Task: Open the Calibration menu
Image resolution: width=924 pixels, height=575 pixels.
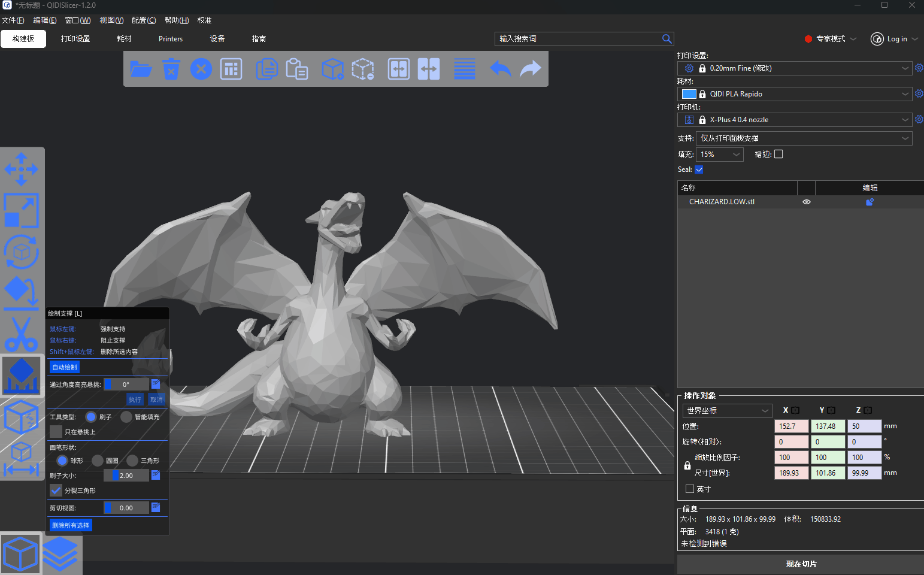Action: (x=205, y=20)
